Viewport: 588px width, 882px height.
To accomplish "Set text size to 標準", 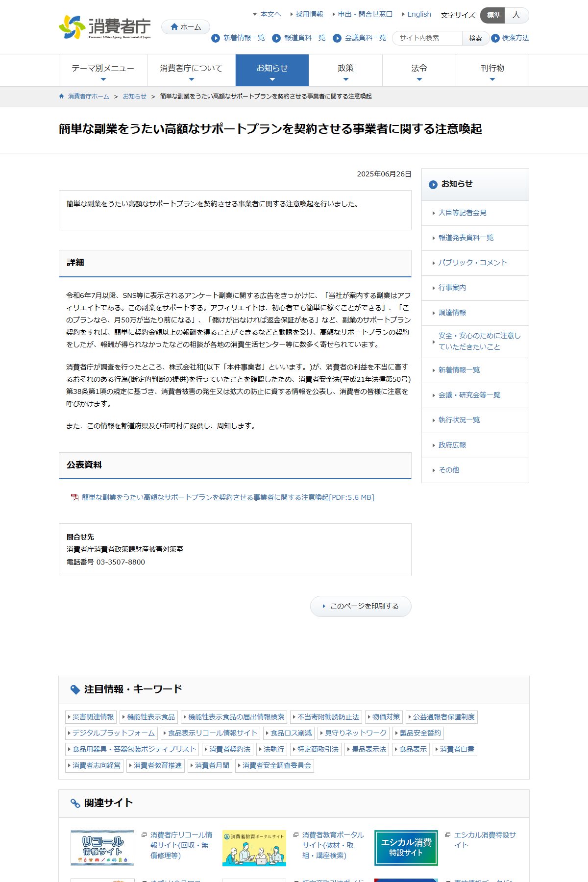I will (492, 15).
